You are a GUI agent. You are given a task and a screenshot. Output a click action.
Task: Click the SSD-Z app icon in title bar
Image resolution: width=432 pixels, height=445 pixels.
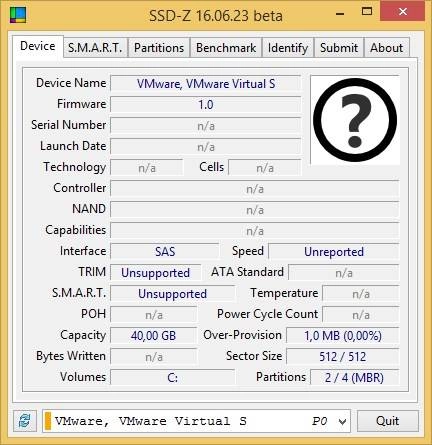[x=18, y=15]
